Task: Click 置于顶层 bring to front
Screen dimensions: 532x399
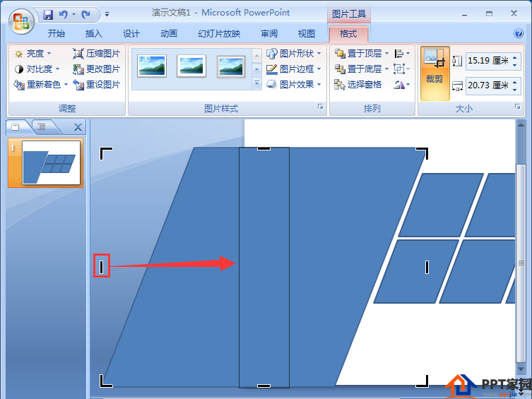Action: click(358, 54)
